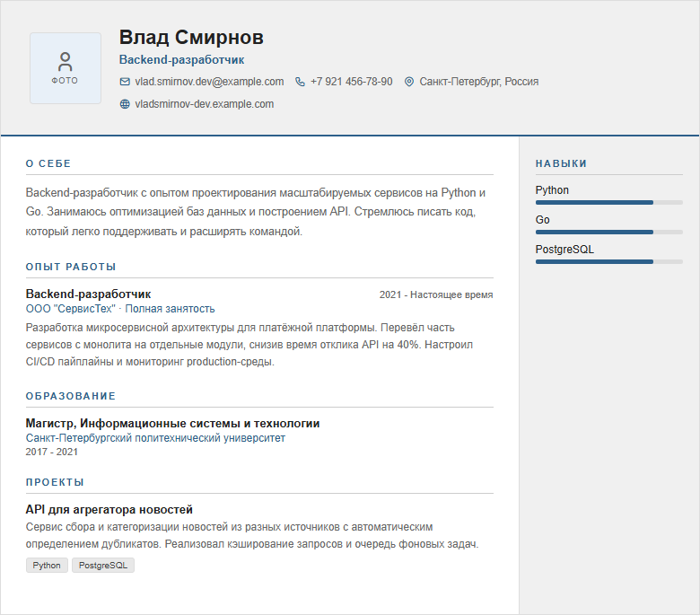Open the vlad.smirnov.dev@example.com email link
The image size is (700, 615).
(x=209, y=82)
